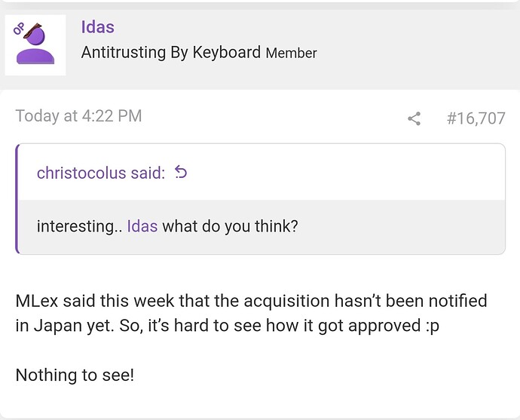The height and width of the screenshot is (420, 520).
Task: Click the OP badge on the avatar
Action: [x=18, y=29]
